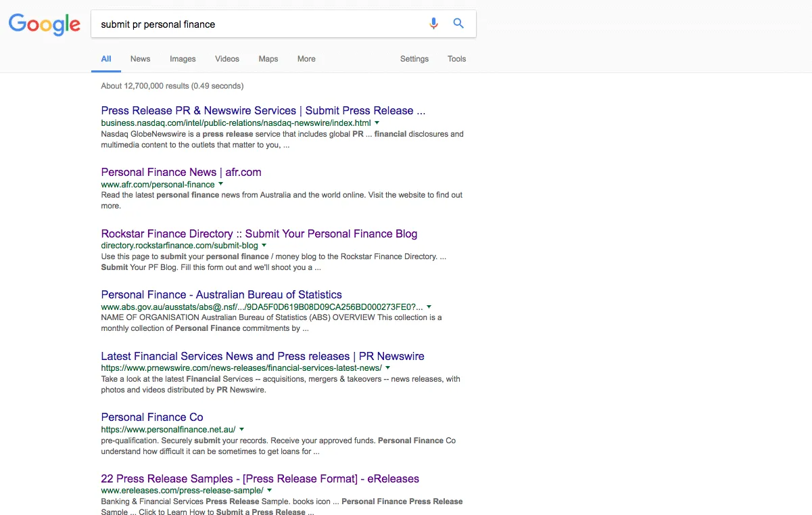Select the All tab
812x515 pixels.
point(106,59)
